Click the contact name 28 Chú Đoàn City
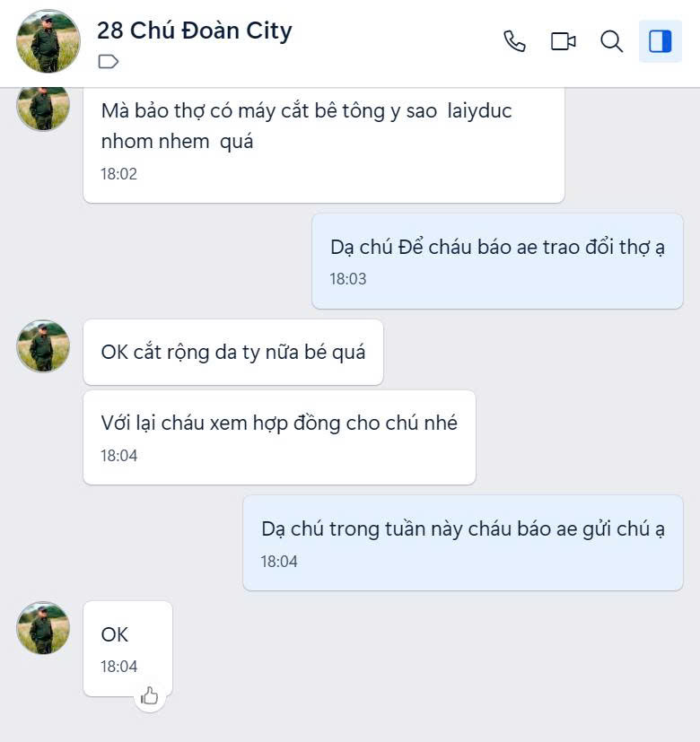Image resolution: width=700 pixels, height=742 pixels. point(195,31)
